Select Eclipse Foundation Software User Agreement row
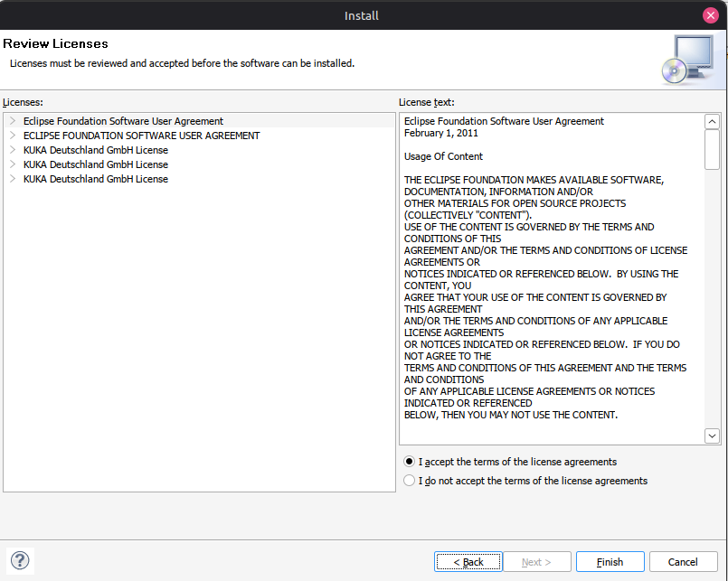The width and height of the screenshot is (728, 581). tap(199, 121)
